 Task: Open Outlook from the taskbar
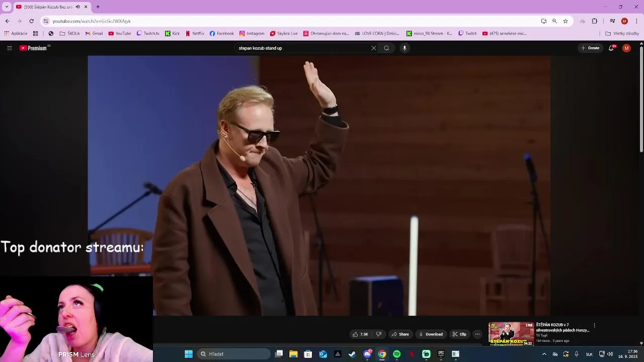point(323,354)
